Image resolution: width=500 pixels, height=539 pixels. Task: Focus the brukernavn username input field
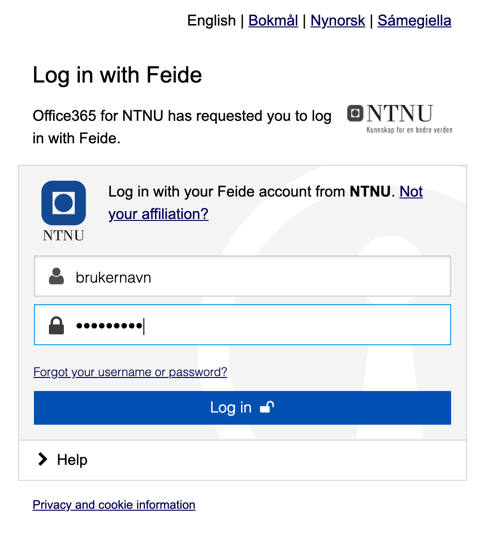point(242,276)
